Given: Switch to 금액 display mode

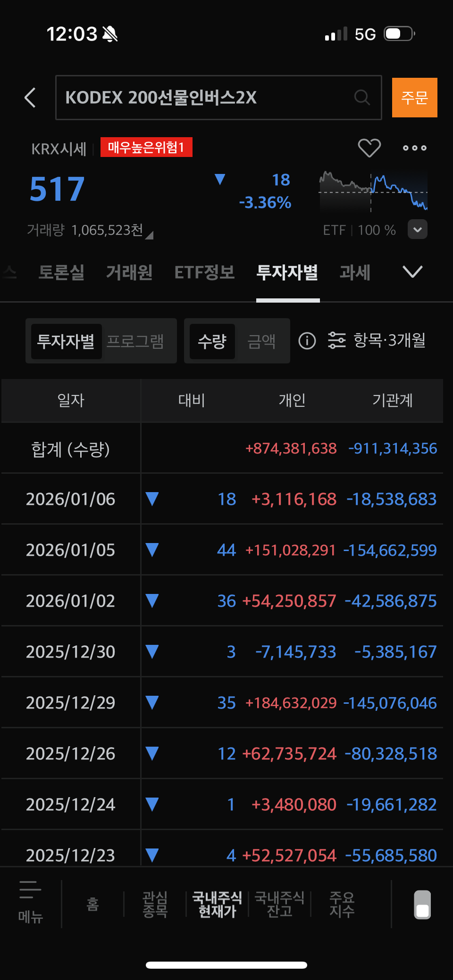Looking at the screenshot, I should (x=261, y=341).
